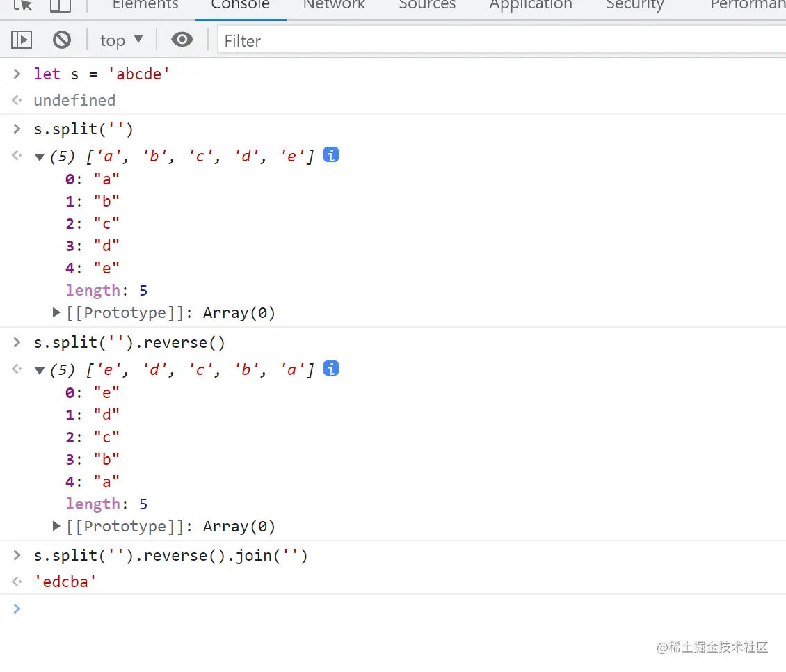Click the 1: "b" array entry
The image size is (786, 672).
[93, 201]
